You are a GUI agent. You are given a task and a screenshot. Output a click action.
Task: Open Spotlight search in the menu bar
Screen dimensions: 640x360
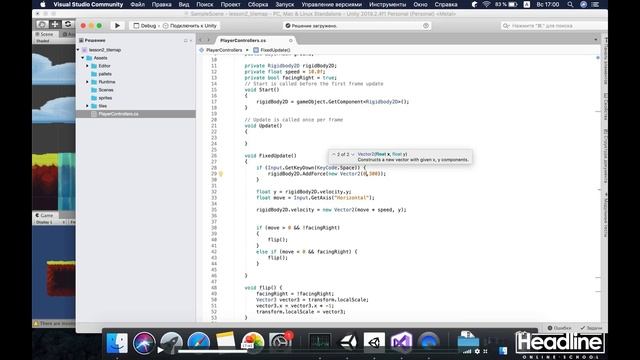pos(570,4)
